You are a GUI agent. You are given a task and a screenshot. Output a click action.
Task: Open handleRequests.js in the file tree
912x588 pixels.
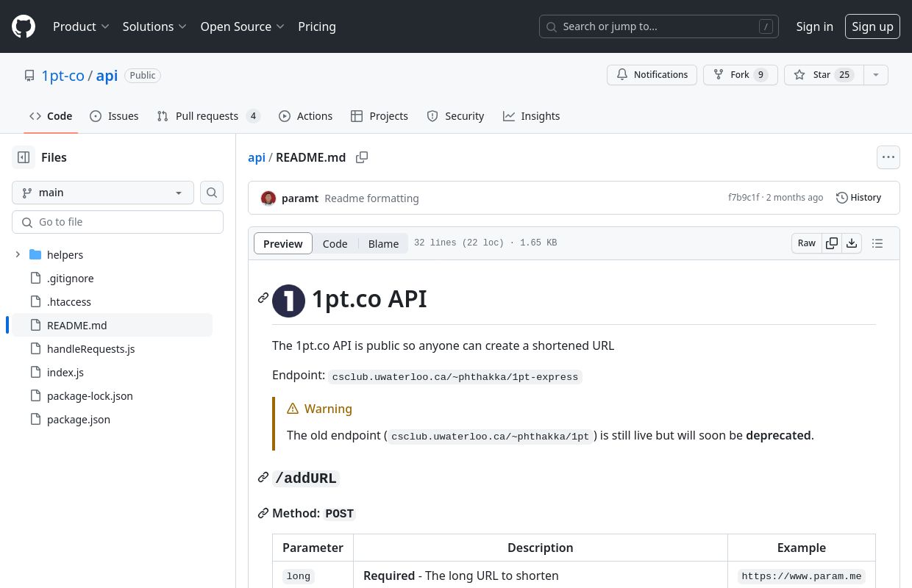point(90,349)
